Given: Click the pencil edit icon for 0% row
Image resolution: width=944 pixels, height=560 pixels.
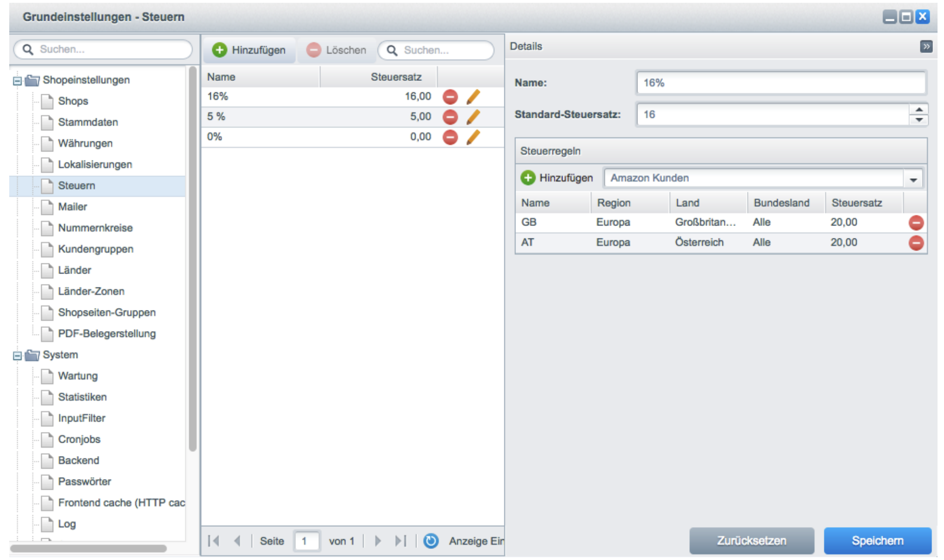Looking at the screenshot, I should (473, 137).
